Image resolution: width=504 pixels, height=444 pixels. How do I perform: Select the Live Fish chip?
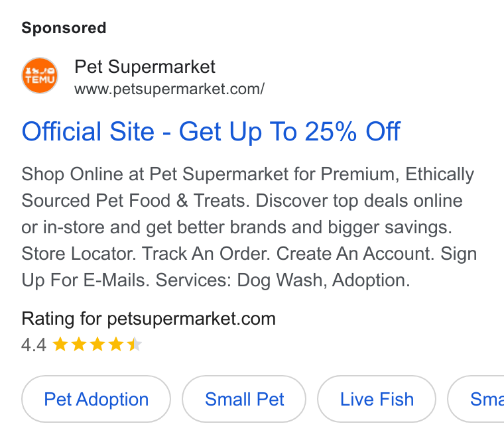[x=377, y=399]
